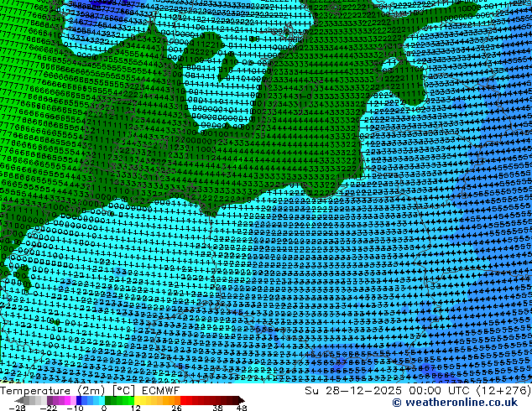Screen dimensions: 532x411
Task: Click the "ECMWF" model label
Action: [160, 391]
